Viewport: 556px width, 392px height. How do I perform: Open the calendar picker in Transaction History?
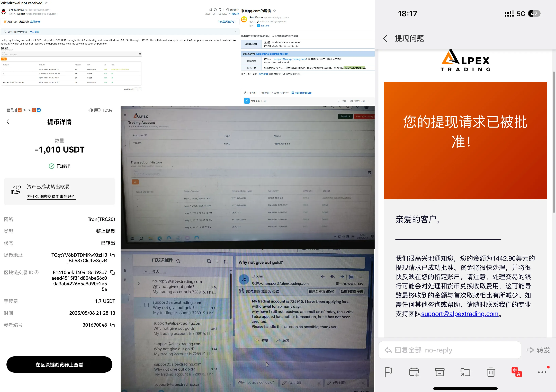[369, 173]
